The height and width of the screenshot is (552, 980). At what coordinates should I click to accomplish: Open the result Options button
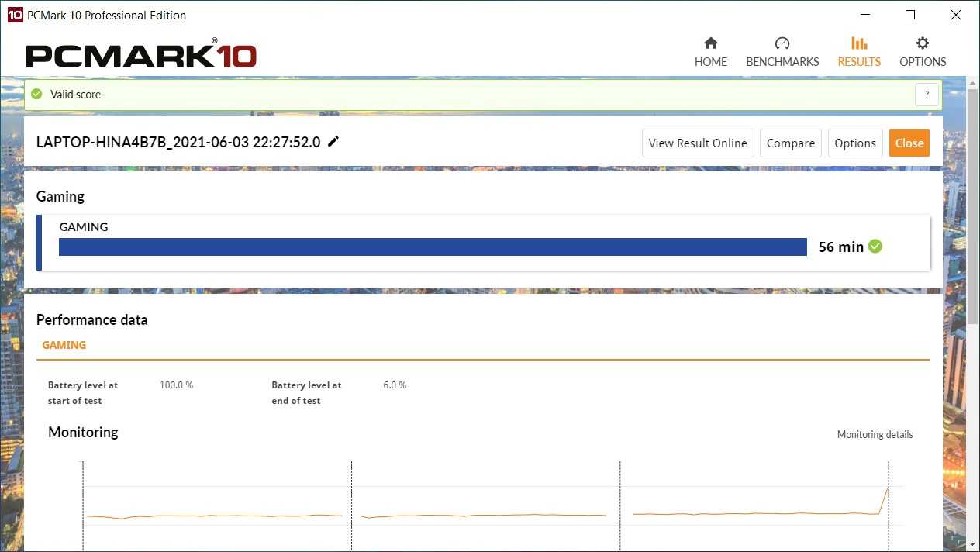(x=855, y=143)
